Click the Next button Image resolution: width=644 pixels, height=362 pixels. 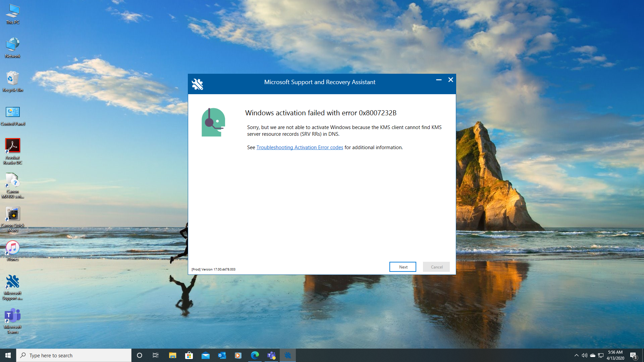403,267
